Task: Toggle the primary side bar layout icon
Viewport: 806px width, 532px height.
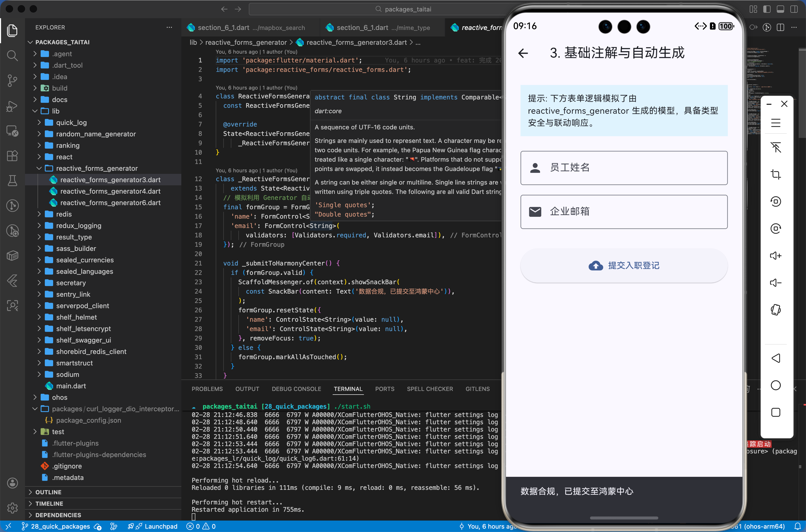Action: pos(767,9)
